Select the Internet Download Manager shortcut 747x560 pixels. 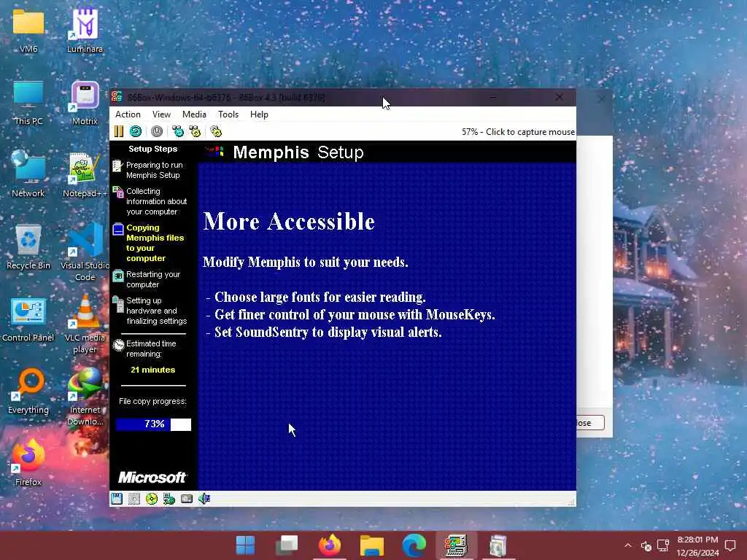pos(85,397)
